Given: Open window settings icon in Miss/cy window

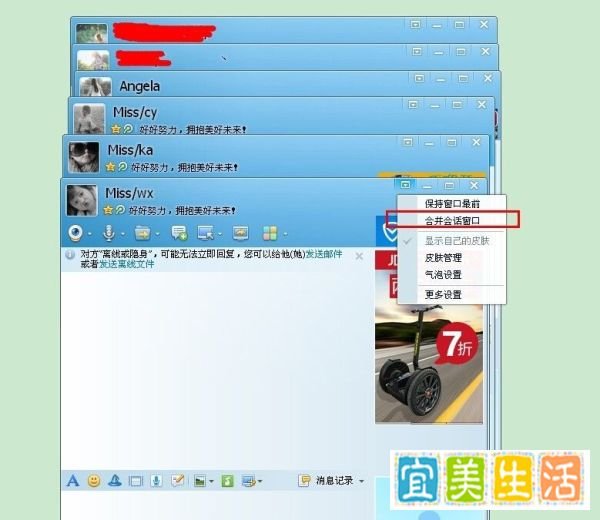Looking at the screenshot, I should (x=413, y=104).
